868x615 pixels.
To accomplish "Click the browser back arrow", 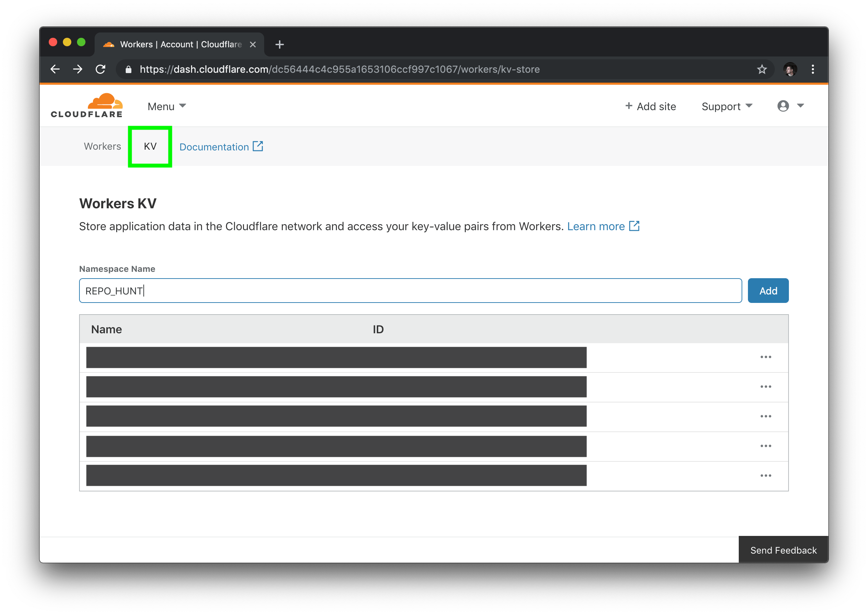I will [55, 69].
